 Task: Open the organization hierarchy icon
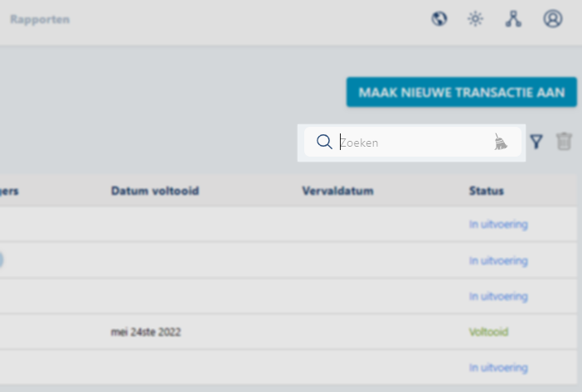coord(513,18)
